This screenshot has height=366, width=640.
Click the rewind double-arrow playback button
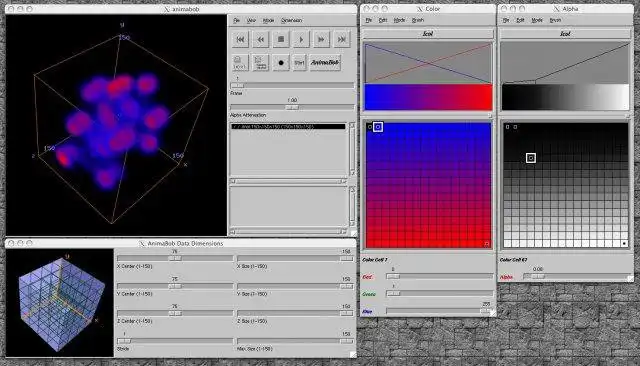pos(260,39)
